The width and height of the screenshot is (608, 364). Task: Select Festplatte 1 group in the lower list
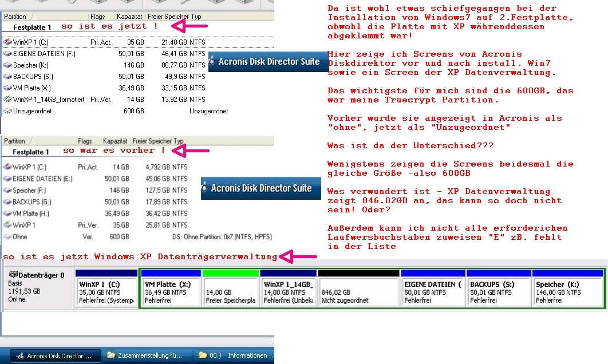pos(31,152)
